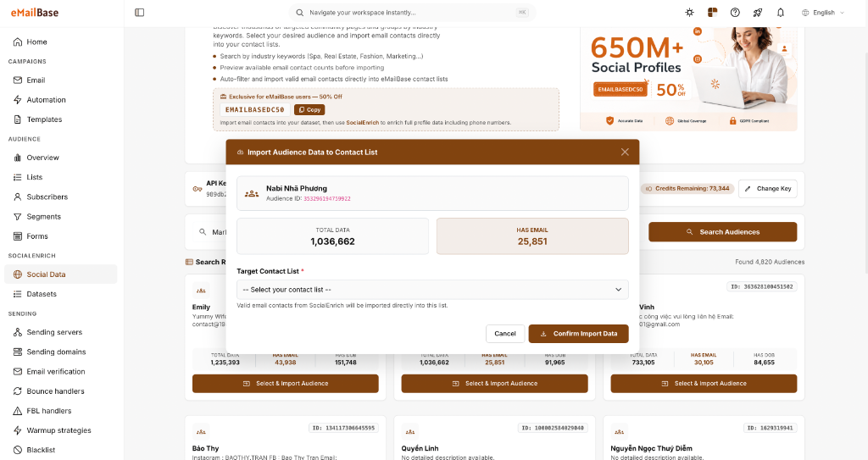Open Bounce handlers in sidebar

tap(61, 391)
